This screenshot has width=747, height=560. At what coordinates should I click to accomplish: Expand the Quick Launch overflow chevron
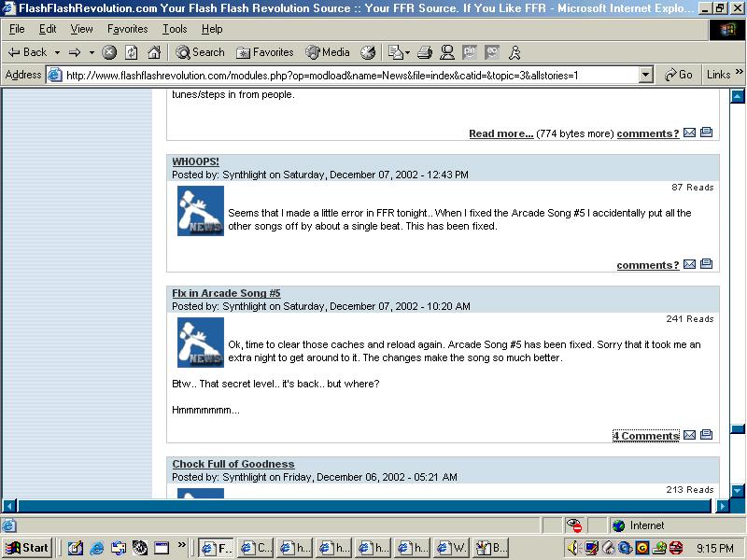(181, 544)
